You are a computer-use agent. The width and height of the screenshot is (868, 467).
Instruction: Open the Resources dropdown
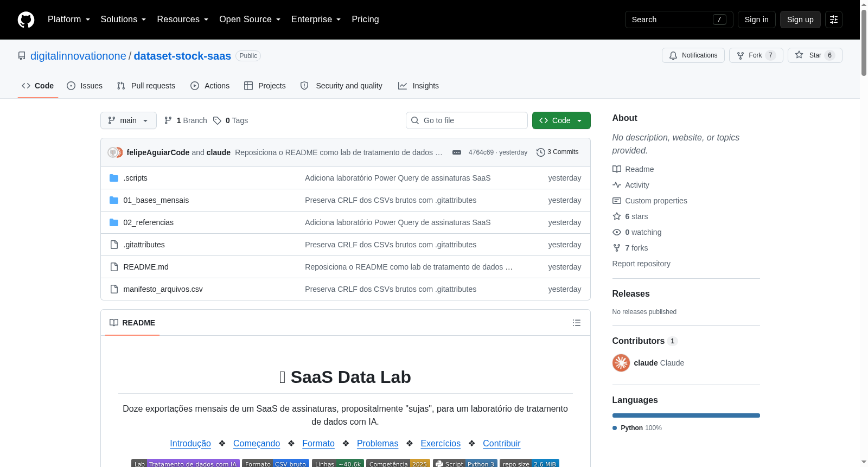tap(183, 20)
